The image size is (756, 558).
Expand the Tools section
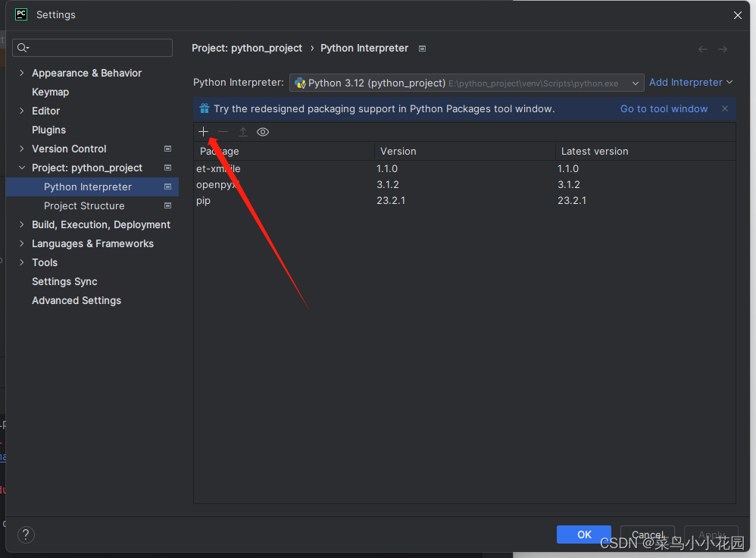point(22,262)
